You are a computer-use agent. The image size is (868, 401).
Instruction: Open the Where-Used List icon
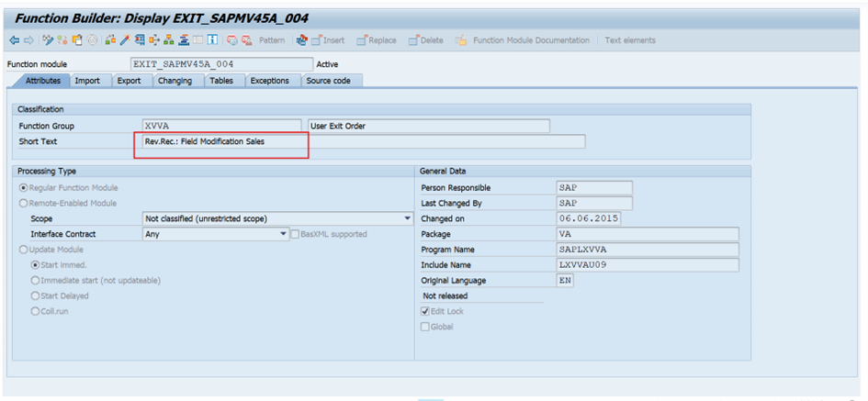[154, 40]
